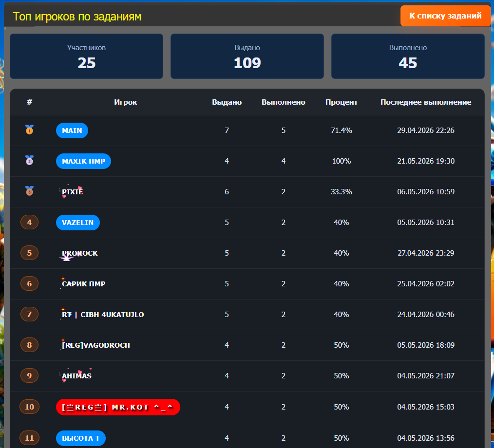
Task: Click date 04.05.2026 15:03
Action: (426, 407)
